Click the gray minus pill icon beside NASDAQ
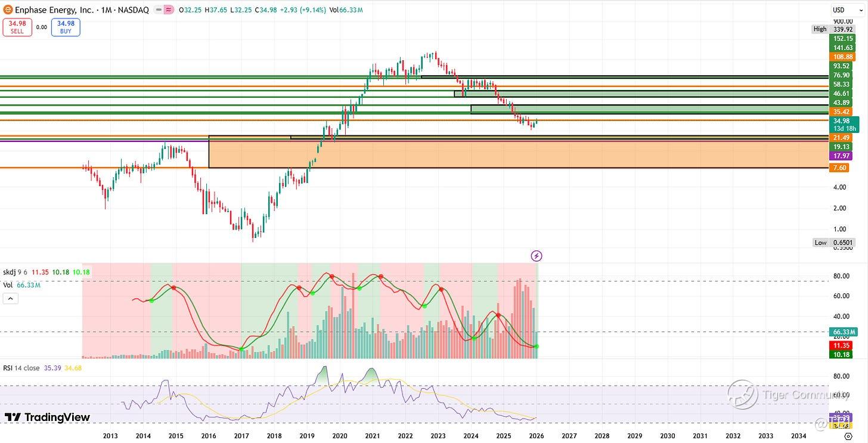 click(158, 10)
